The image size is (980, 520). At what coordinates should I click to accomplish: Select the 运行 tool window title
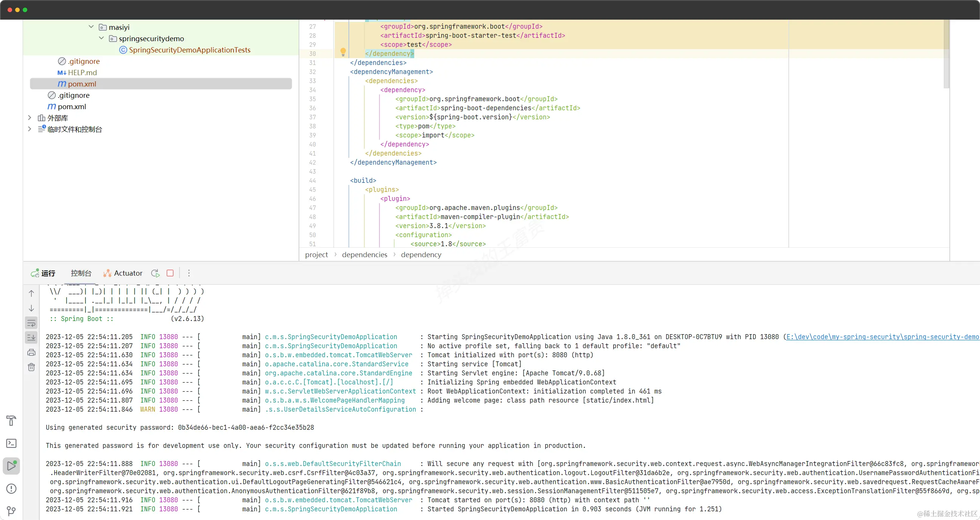(x=48, y=273)
